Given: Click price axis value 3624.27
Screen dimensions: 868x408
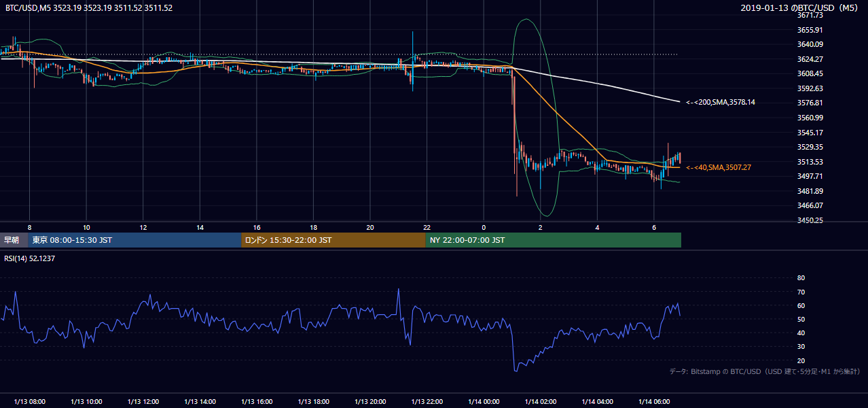Looking at the screenshot, I should click(x=810, y=59).
